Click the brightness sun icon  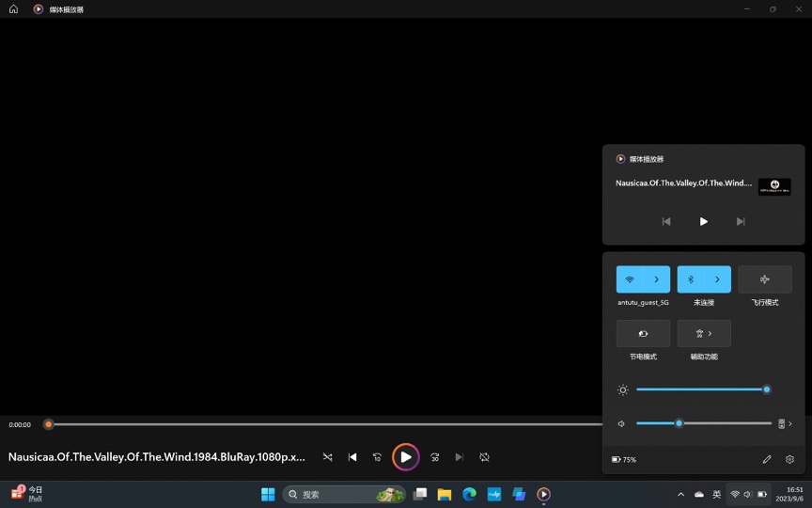(623, 389)
